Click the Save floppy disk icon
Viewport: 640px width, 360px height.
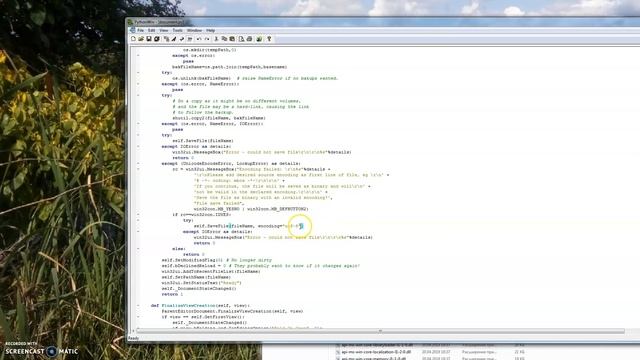(x=149, y=39)
